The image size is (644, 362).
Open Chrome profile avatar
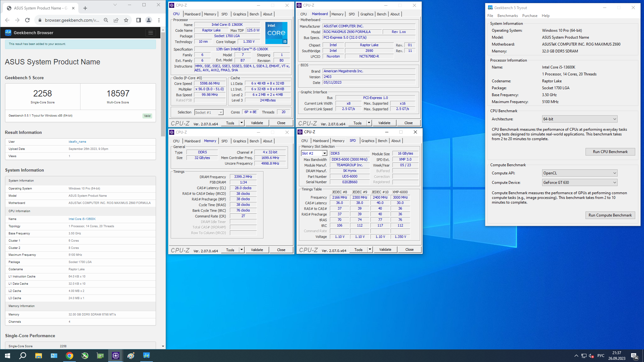pyautogui.click(x=149, y=20)
